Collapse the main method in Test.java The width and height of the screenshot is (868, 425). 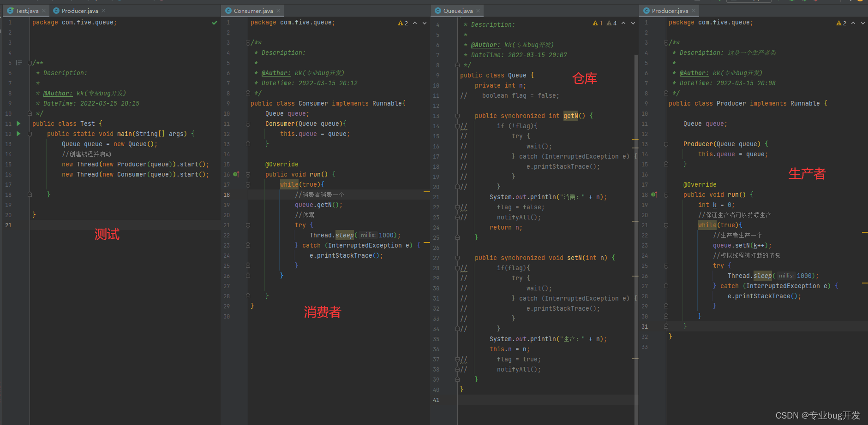pos(30,134)
